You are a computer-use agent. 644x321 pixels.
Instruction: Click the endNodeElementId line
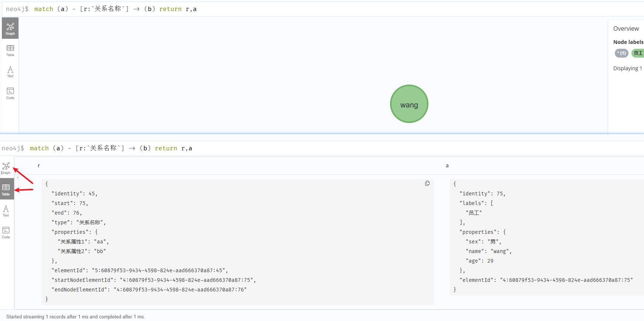[149, 290]
